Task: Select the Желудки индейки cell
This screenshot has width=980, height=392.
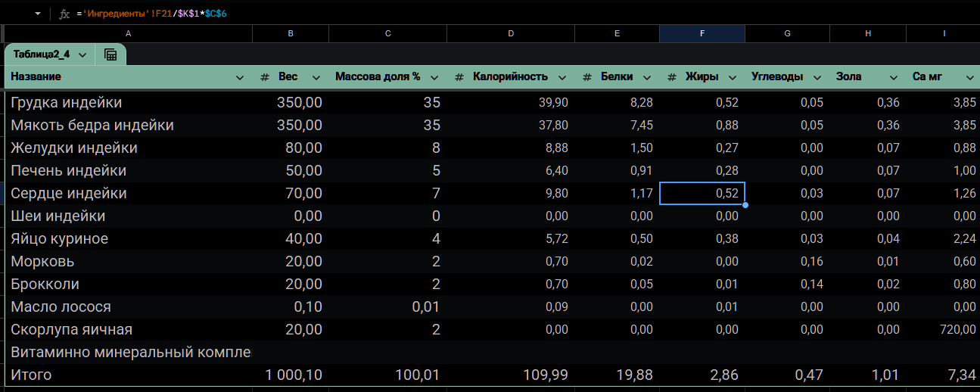Action: pos(128,148)
